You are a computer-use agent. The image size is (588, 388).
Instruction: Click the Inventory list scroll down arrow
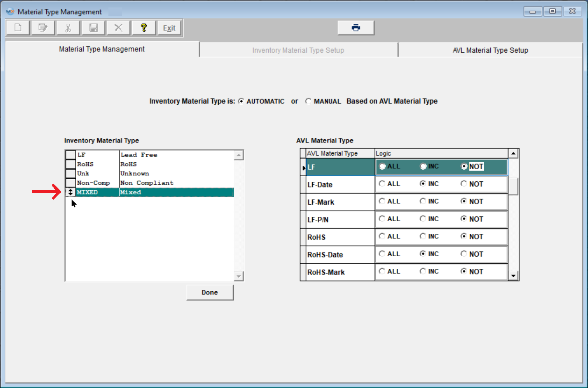239,276
